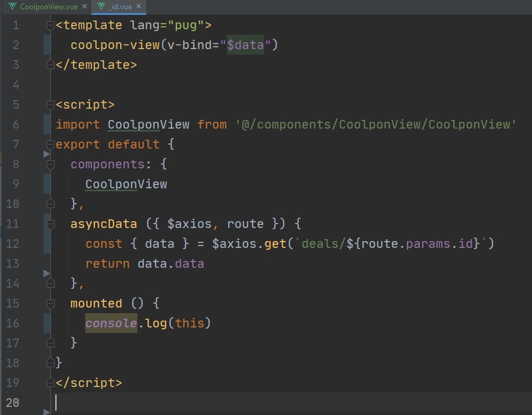
Task: Click 'this' keyword on line 16
Action: click(190, 323)
